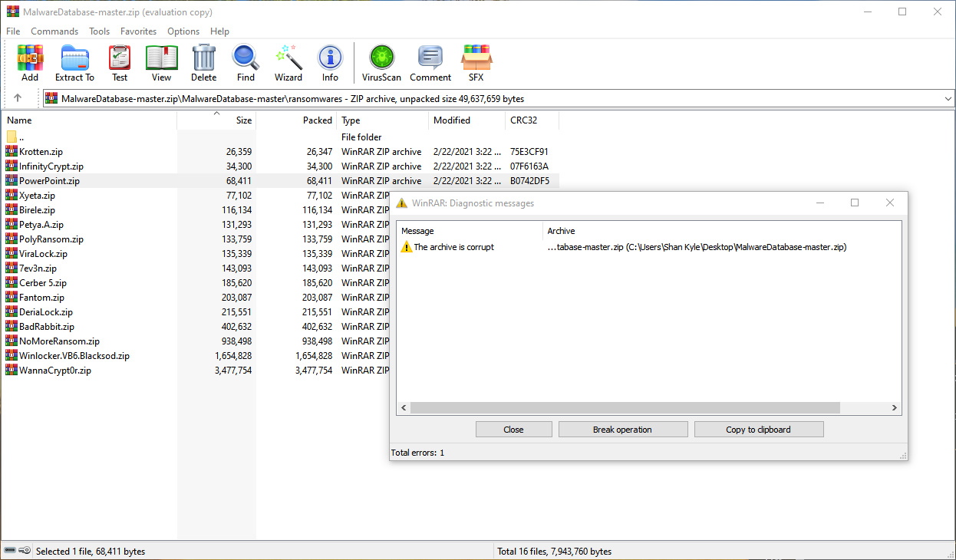The height and width of the screenshot is (560, 956).
Task: Select PowerPoint.zip in the file list
Action: 49,181
